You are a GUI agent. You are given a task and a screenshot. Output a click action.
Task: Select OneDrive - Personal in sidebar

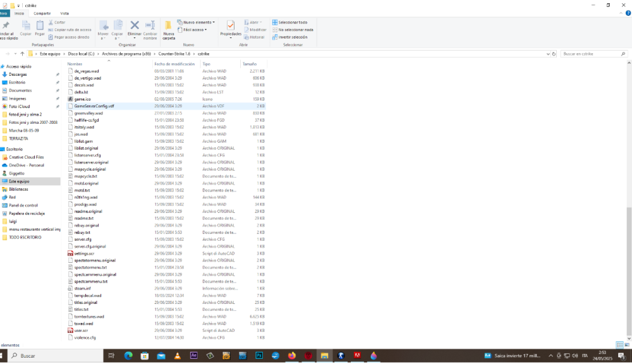(26, 166)
